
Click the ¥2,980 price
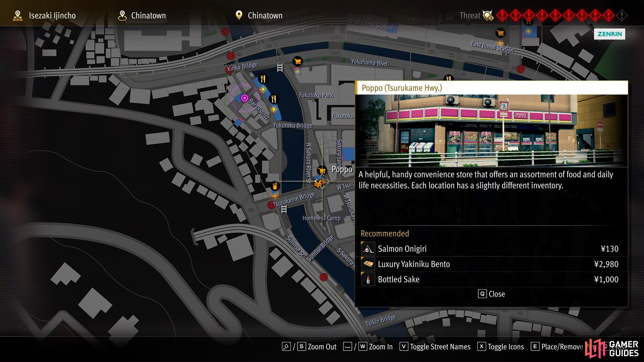[x=606, y=264]
